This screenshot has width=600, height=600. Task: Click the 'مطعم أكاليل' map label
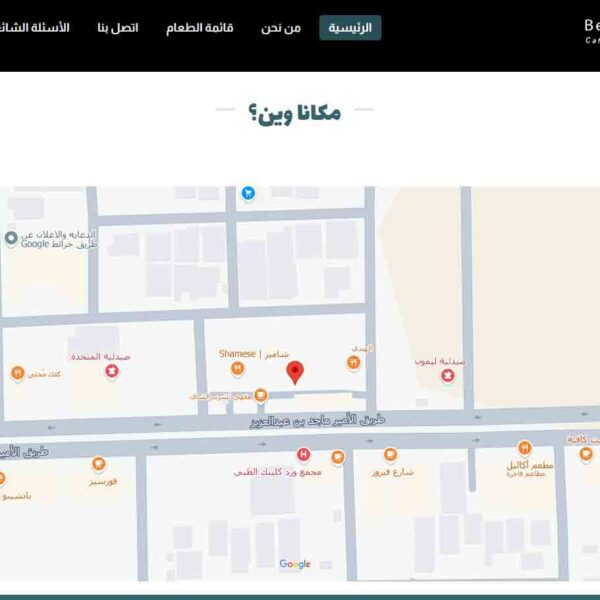[x=530, y=465]
